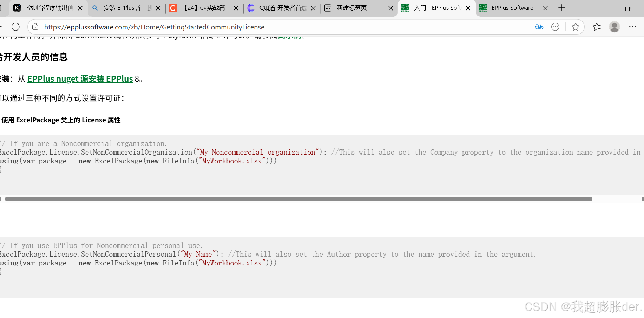The image size is (644, 318).
Task: Close the 控制台程序输出信 tab
Action: pos(80,8)
